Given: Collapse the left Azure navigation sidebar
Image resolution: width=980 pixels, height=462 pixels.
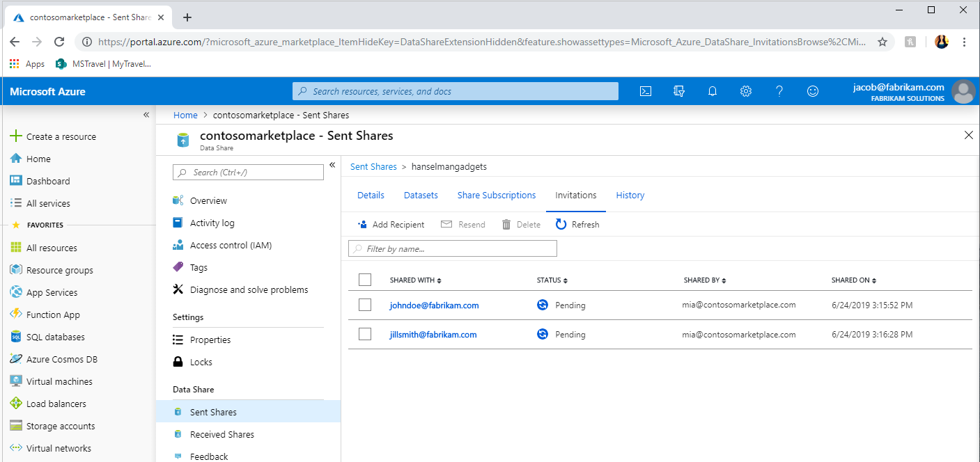Looking at the screenshot, I should pos(146,115).
